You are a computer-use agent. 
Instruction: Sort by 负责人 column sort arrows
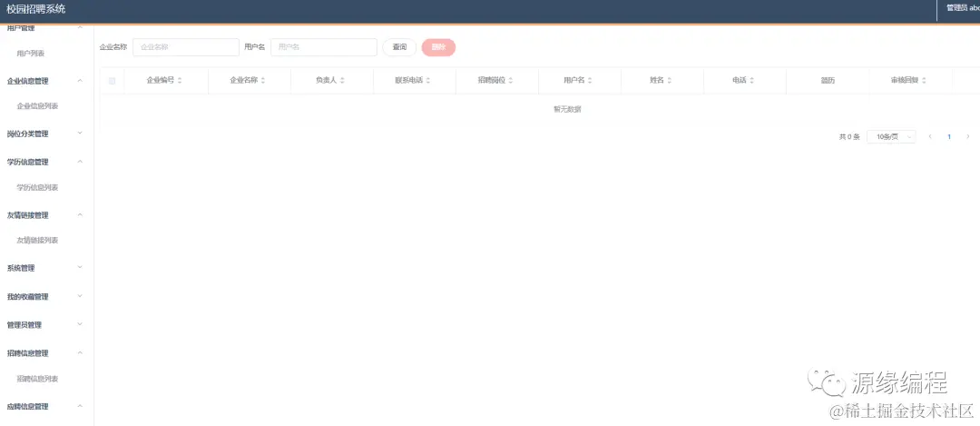point(342,81)
